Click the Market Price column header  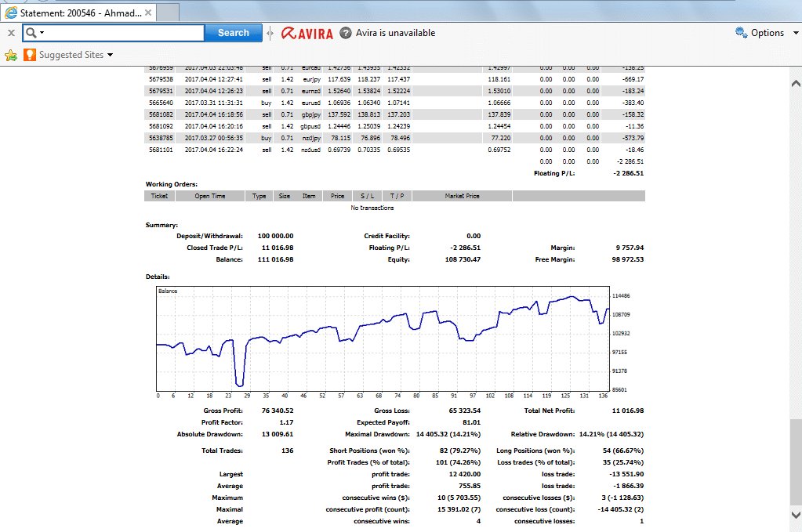click(462, 196)
